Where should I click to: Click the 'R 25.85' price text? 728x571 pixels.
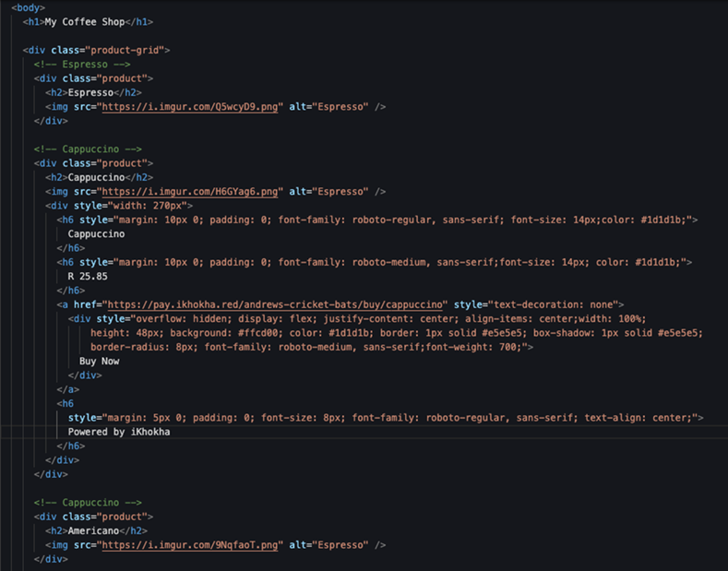88,276
